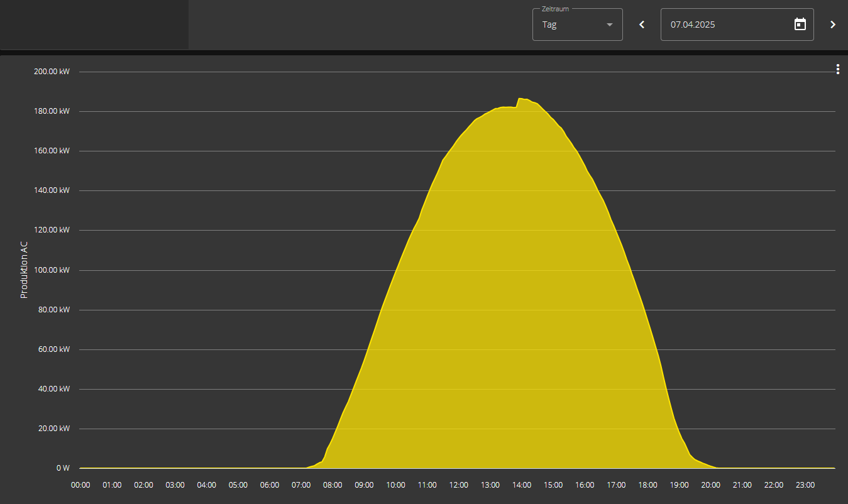
Task: Click the Produktion AC axis title
Action: tap(25, 270)
